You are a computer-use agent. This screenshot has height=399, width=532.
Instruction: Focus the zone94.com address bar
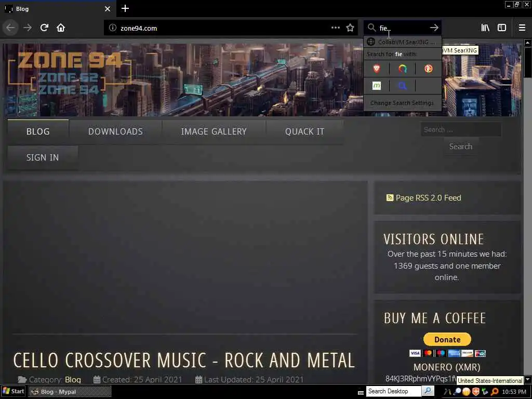tap(224, 28)
